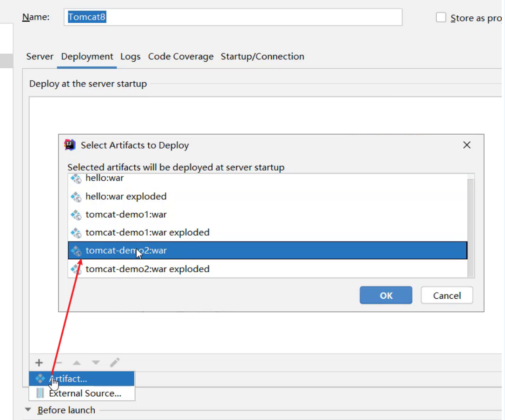Open the Code Coverage tab

click(x=181, y=56)
